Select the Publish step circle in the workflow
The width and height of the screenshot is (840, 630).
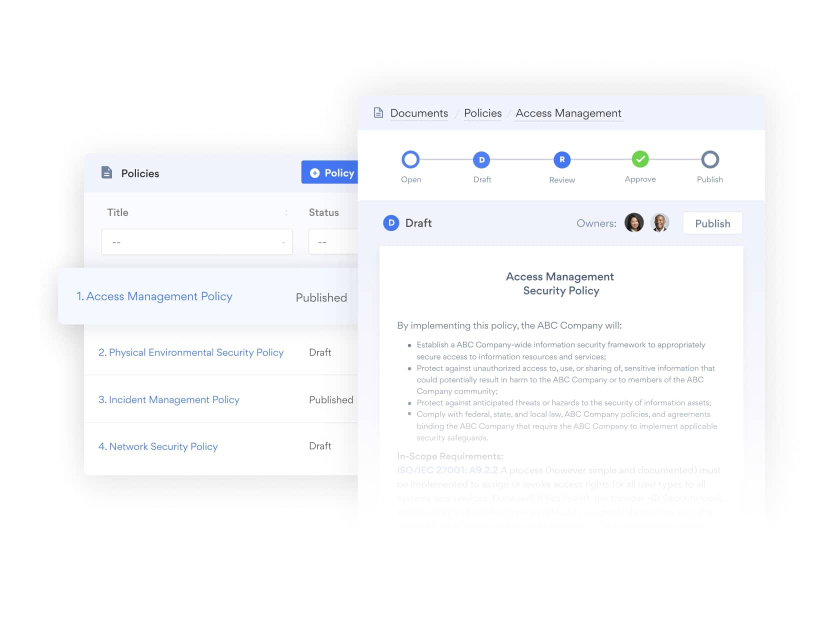pos(710,159)
